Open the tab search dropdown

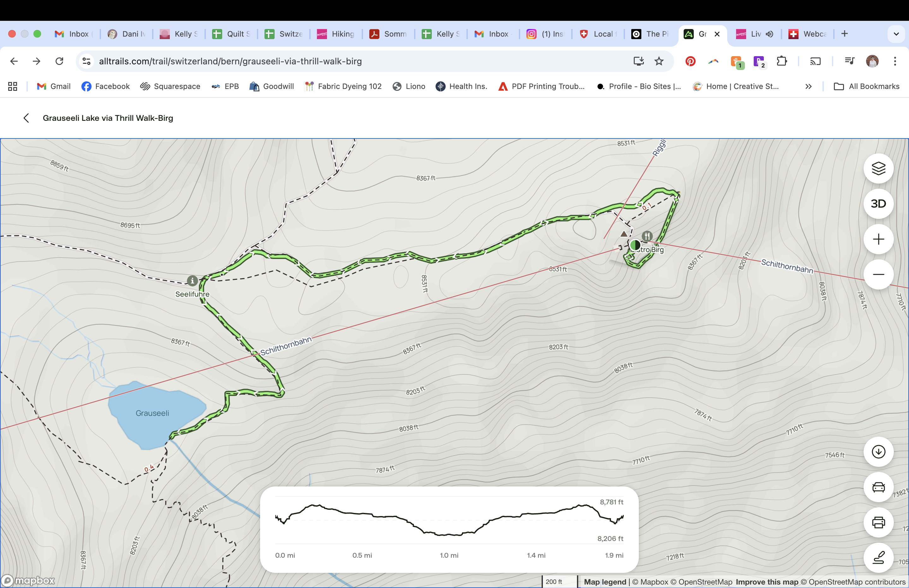point(896,34)
